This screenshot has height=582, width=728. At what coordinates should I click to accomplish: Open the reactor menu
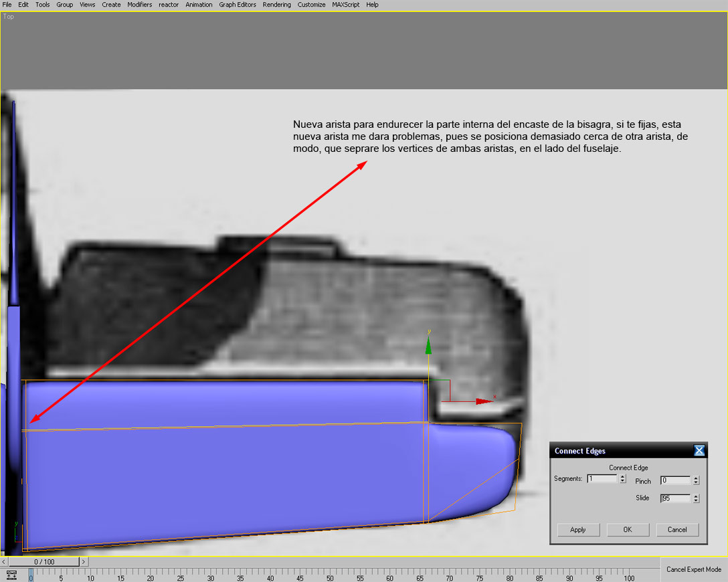click(x=169, y=5)
